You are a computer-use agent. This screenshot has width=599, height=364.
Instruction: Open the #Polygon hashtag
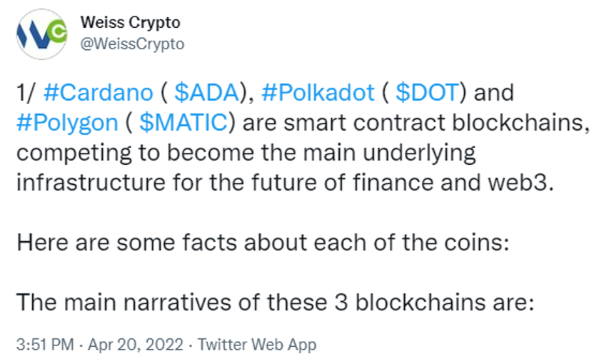tap(67, 123)
